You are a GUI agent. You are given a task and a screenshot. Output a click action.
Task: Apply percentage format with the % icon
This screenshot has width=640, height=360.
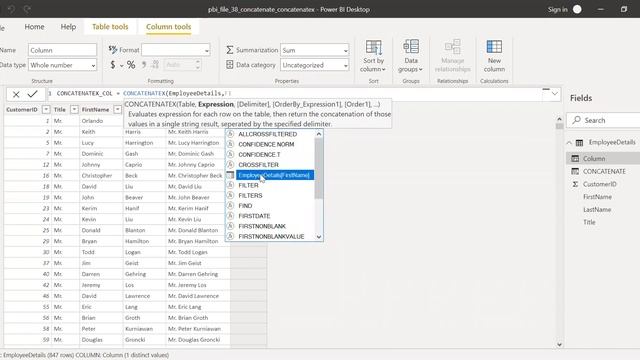[131, 65]
